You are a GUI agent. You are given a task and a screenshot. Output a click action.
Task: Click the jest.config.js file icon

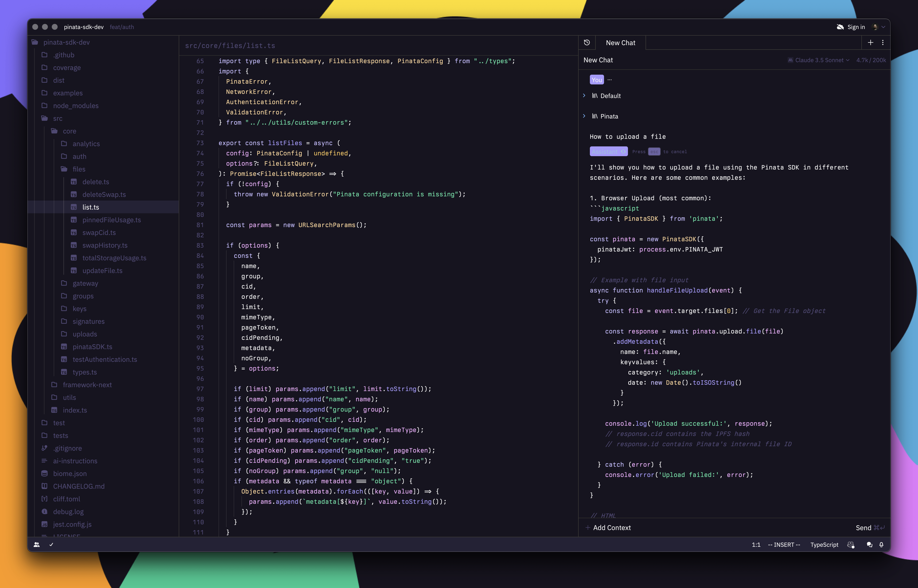(x=44, y=524)
